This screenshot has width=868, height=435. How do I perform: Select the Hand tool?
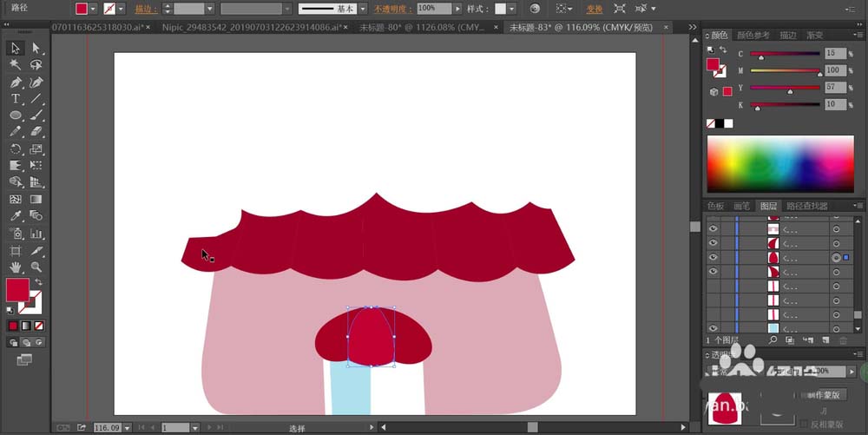pos(16,267)
